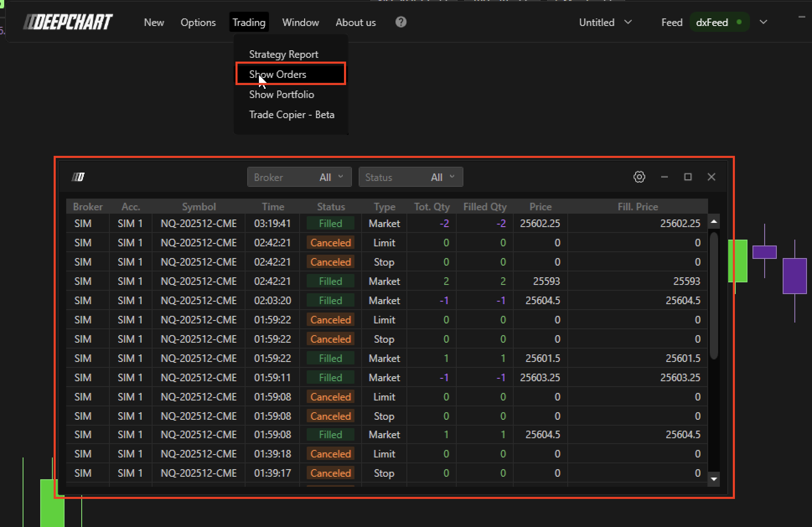Screen dimensions: 812x527
Task: Close the orders window
Action: 711,177
